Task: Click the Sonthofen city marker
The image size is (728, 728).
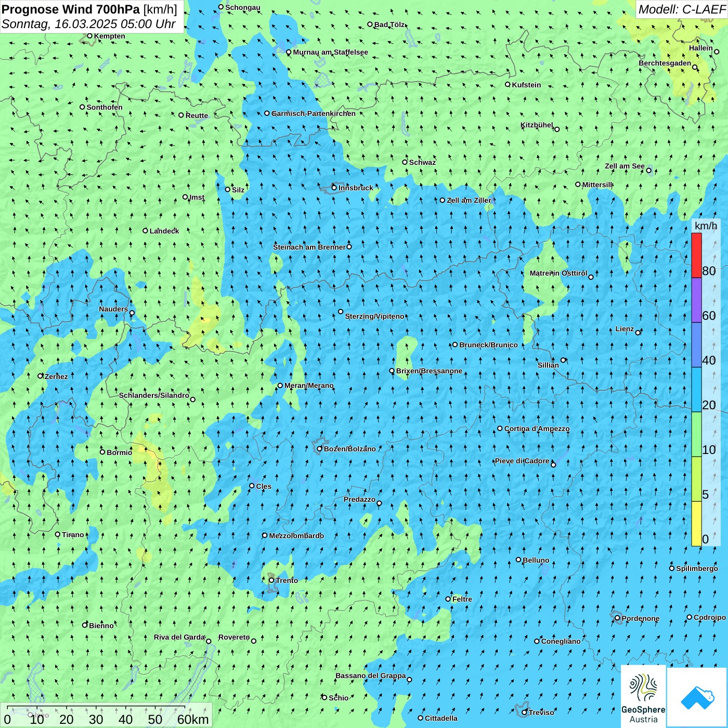Action: [x=82, y=107]
